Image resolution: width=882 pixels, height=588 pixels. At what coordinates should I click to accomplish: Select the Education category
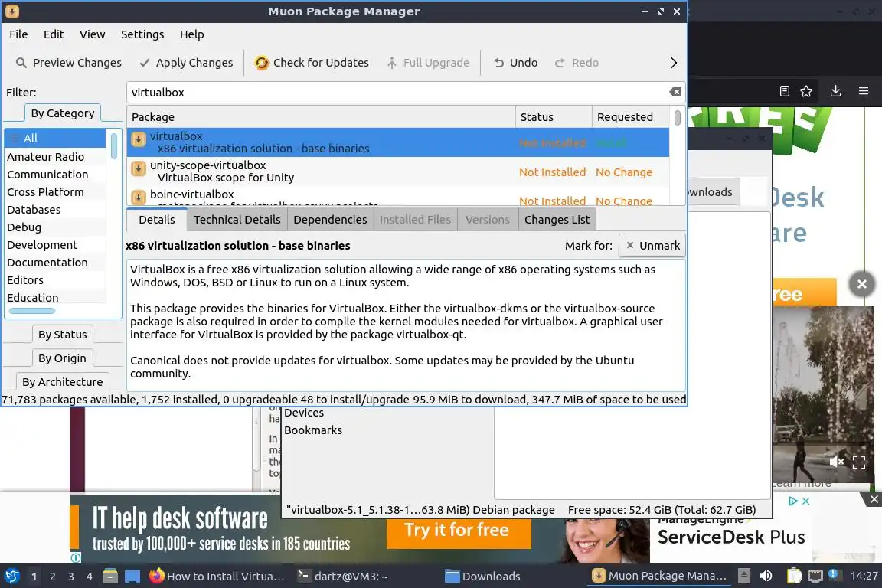(55, 297)
